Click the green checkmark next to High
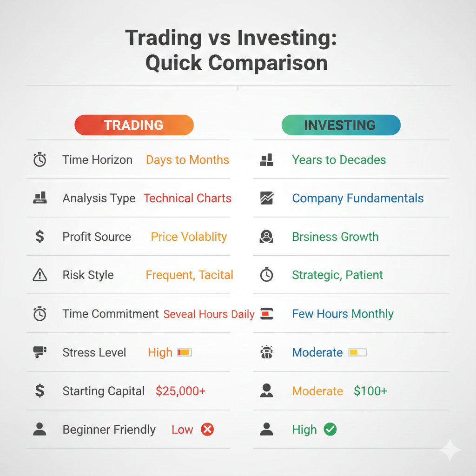 click(330, 430)
